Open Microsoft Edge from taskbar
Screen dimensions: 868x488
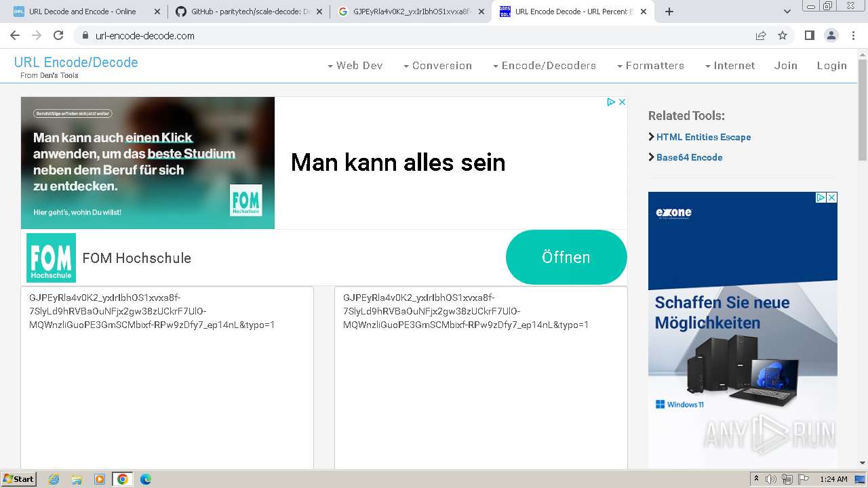click(x=145, y=479)
